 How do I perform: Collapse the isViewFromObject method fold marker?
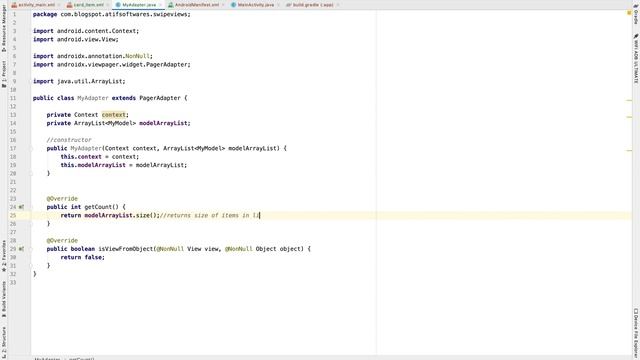point(31,249)
